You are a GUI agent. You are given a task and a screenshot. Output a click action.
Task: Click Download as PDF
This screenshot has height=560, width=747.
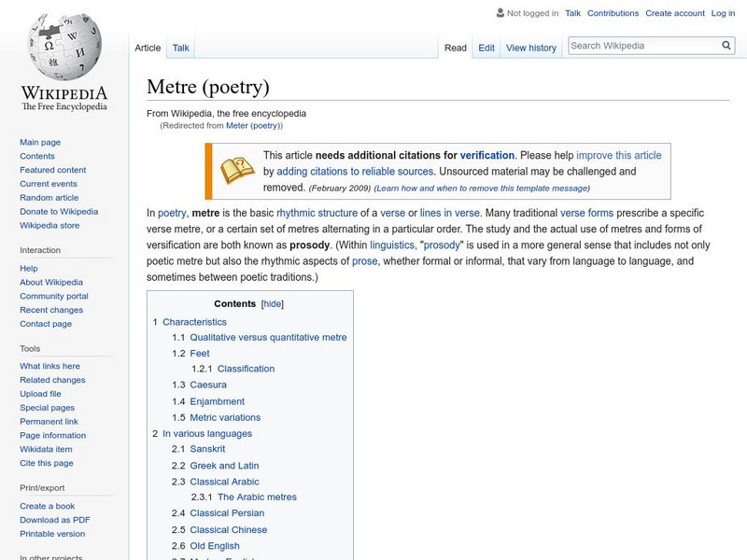(55, 520)
